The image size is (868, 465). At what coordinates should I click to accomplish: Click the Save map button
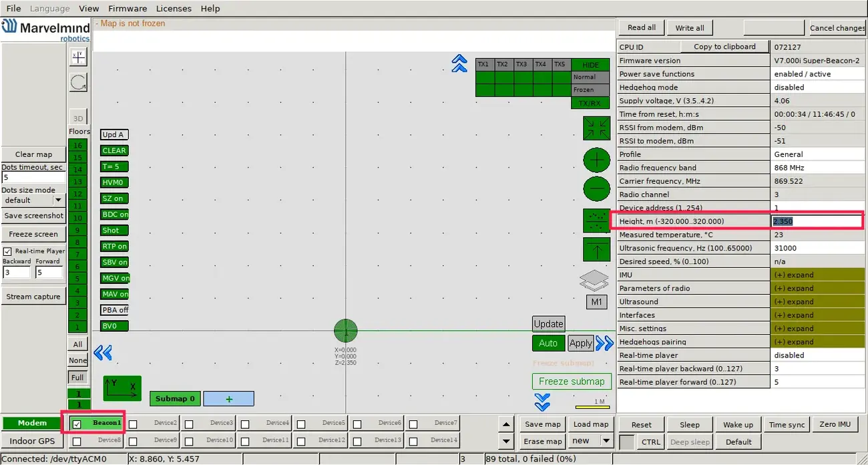[542, 424]
